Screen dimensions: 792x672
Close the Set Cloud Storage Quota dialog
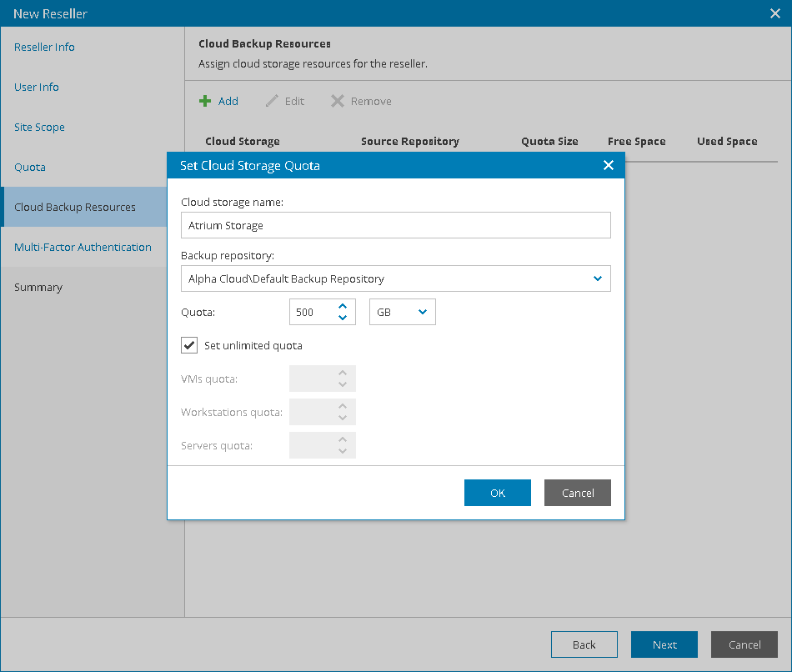[609, 166]
